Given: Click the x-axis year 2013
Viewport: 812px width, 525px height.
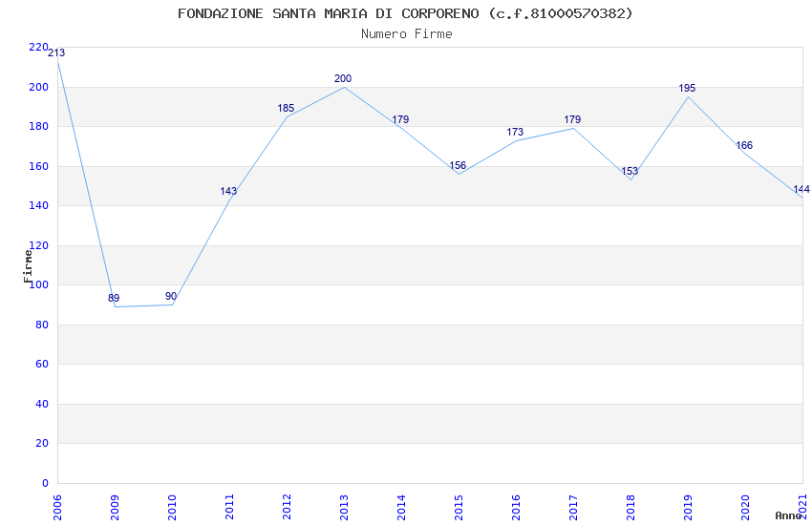Looking at the screenshot, I should 344,507.
